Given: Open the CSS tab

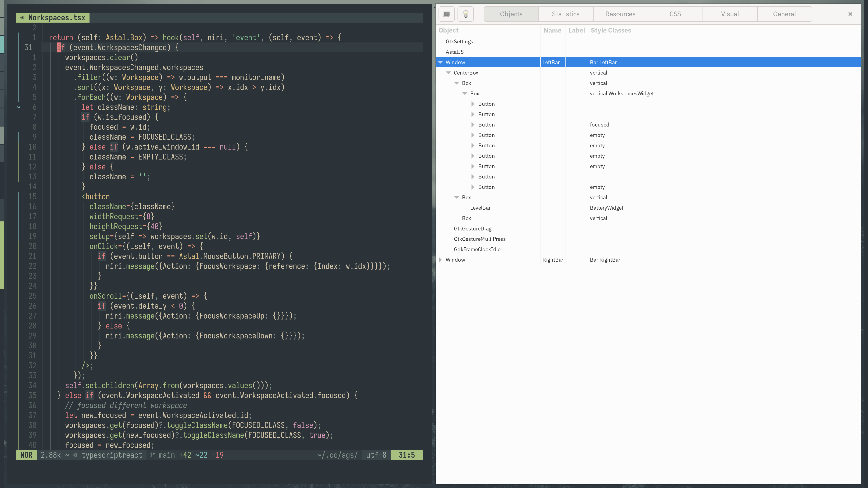Looking at the screenshot, I should coord(675,14).
